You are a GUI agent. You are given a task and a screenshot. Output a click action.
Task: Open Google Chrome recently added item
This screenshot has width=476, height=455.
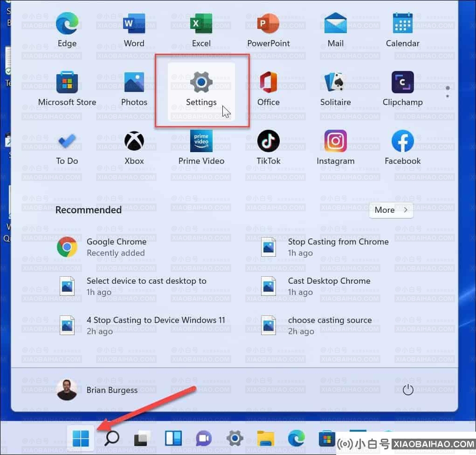click(x=102, y=247)
